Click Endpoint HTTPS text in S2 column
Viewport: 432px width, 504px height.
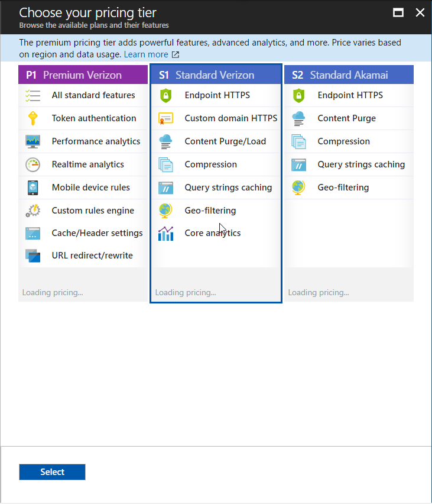(x=350, y=95)
